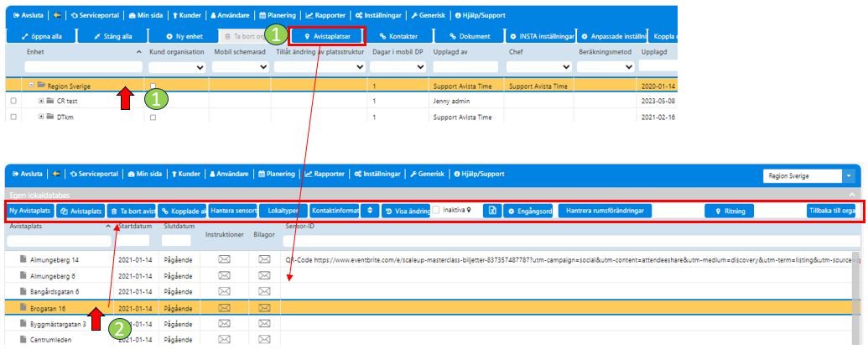Open Hjälp/Support menu in Egen lokaldatabas view
868x355 pixels.
(479, 174)
